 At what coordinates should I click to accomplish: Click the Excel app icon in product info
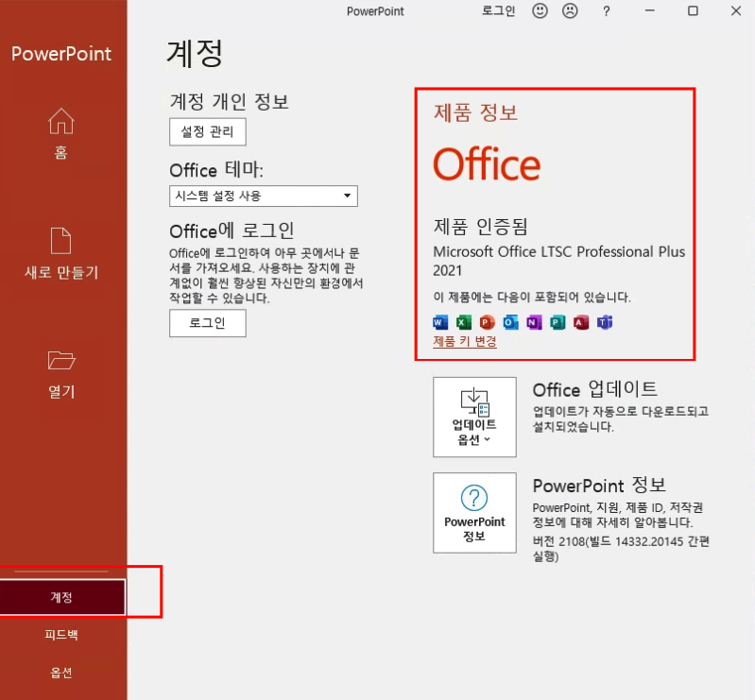tap(464, 322)
